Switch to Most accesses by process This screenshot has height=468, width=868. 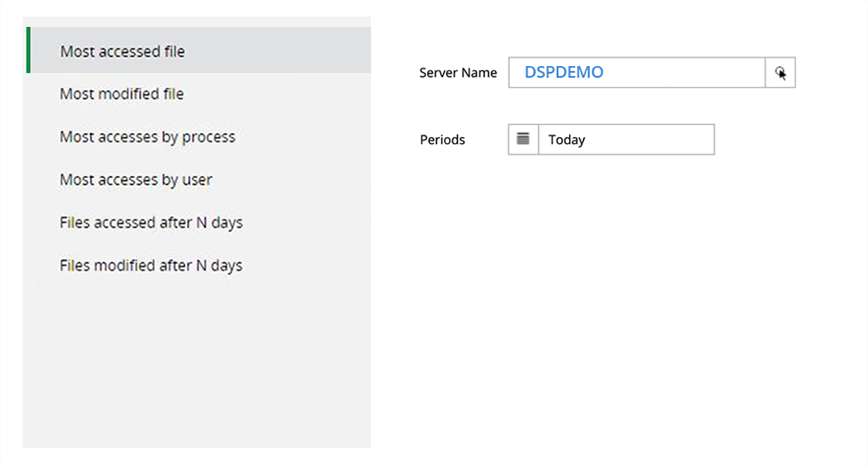click(148, 137)
